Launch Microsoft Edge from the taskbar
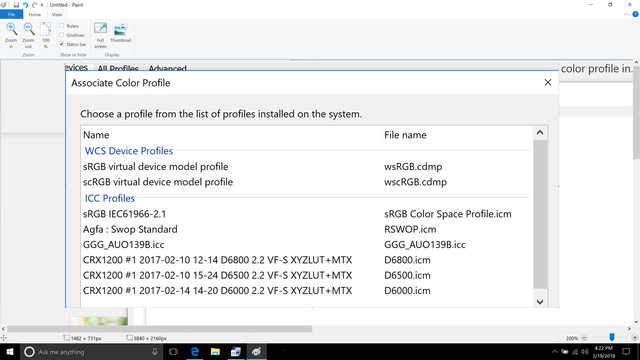Screen dimensions: 640x360 click(x=195, y=352)
